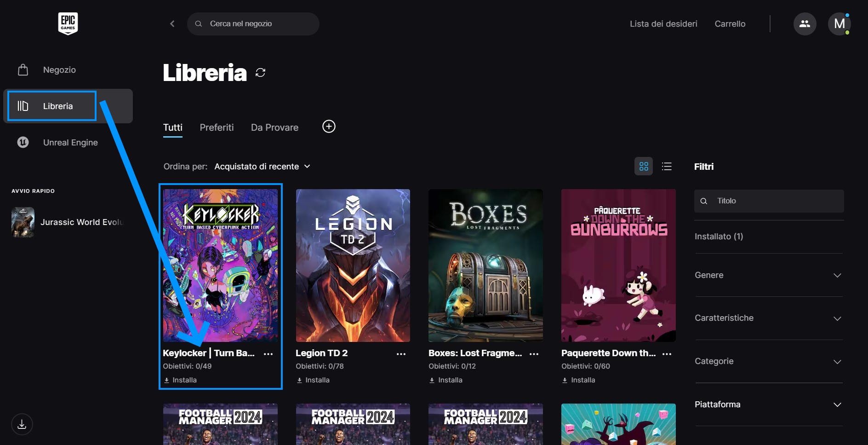
Task: Click the search magnifier icon in store search
Action: tap(199, 23)
